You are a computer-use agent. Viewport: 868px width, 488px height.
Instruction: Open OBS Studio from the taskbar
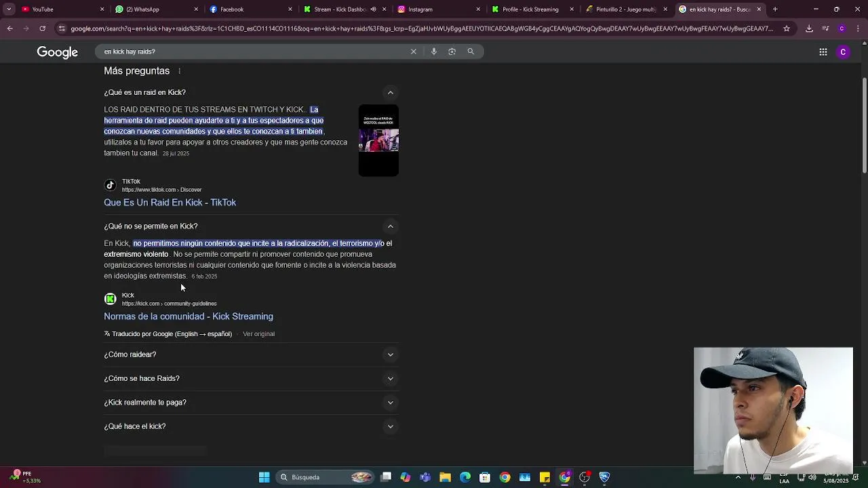(x=585, y=477)
